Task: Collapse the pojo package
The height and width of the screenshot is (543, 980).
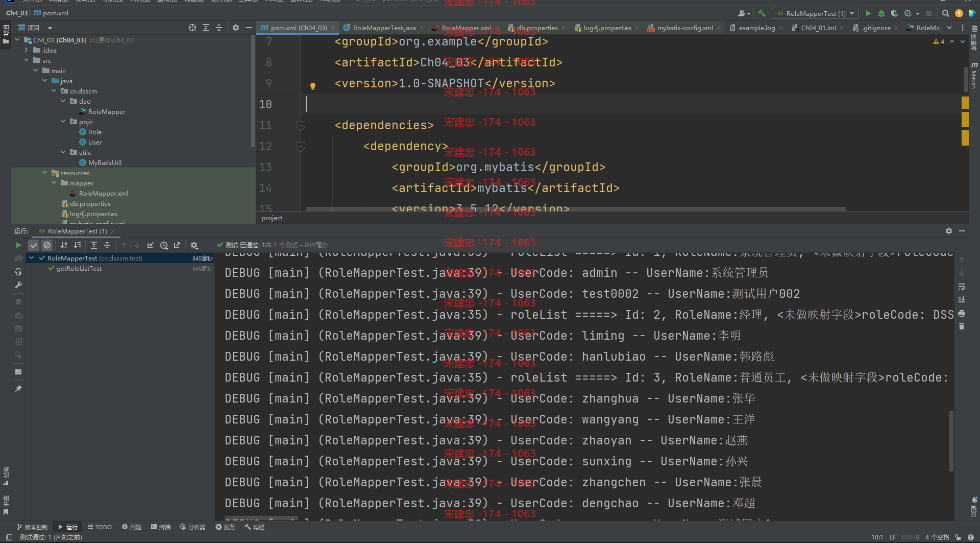Action: (63, 122)
